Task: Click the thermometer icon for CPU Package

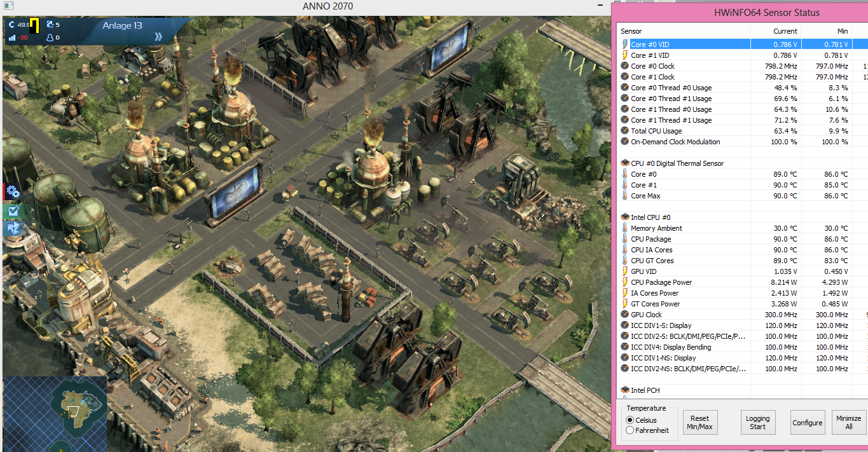Action: tap(624, 239)
